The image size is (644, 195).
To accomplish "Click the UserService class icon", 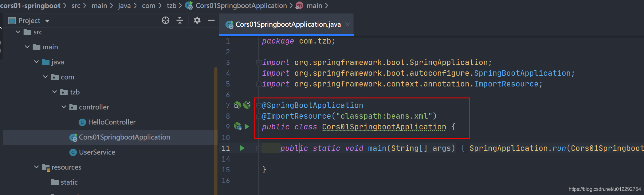I will [73, 152].
